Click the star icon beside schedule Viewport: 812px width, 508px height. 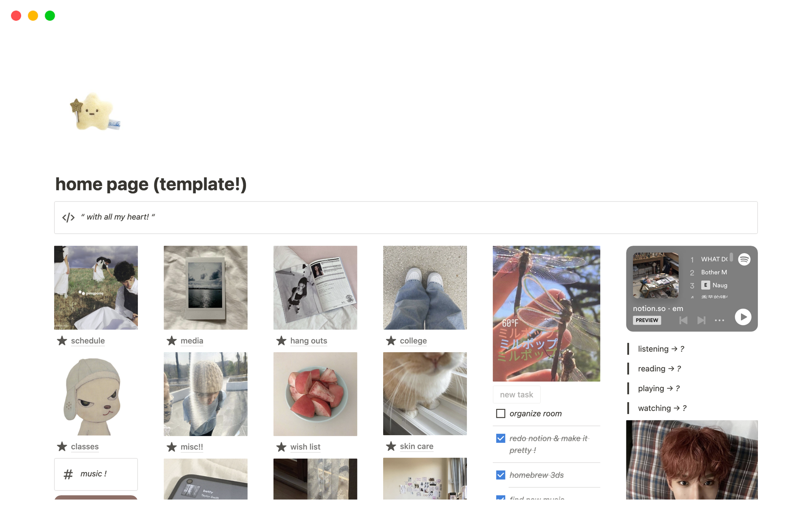click(62, 340)
